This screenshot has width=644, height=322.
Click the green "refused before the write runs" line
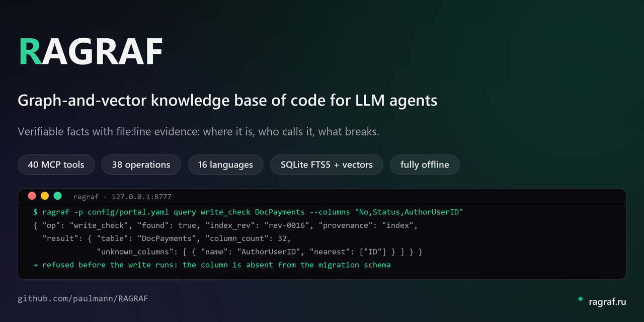(x=211, y=265)
